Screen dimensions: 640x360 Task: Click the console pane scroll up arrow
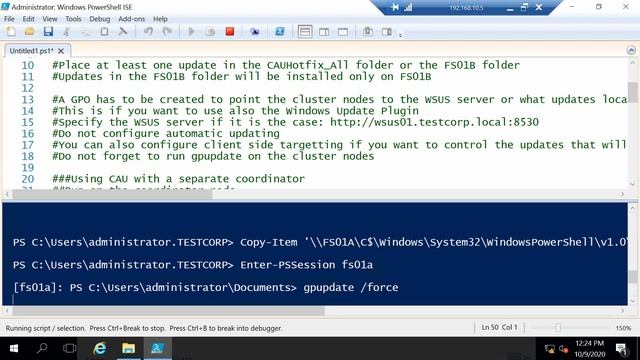[x=632, y=208]
